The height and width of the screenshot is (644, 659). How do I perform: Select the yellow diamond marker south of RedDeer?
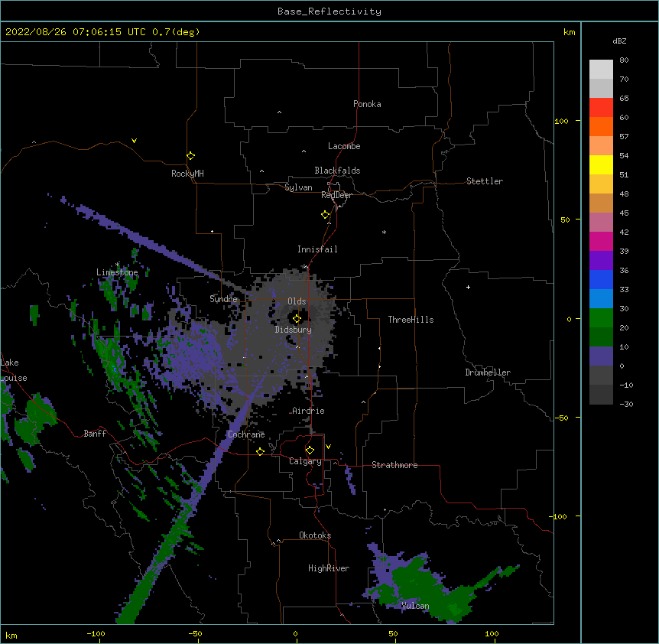pyautogui.click(x=326, y=215)
